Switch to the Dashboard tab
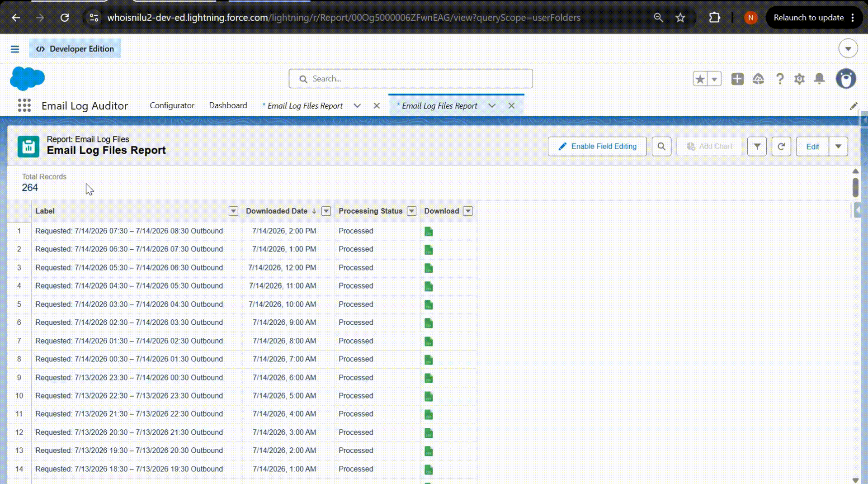868x484 pixels. click(x=228, y=105)
